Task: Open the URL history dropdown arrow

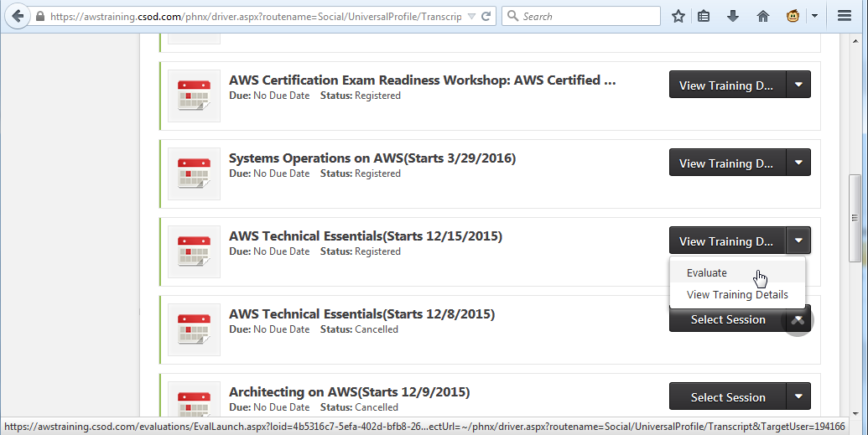Action: (471, 17)
